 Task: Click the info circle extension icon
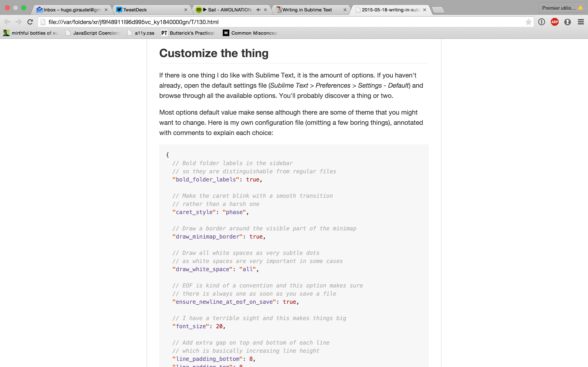coord(542,22)
